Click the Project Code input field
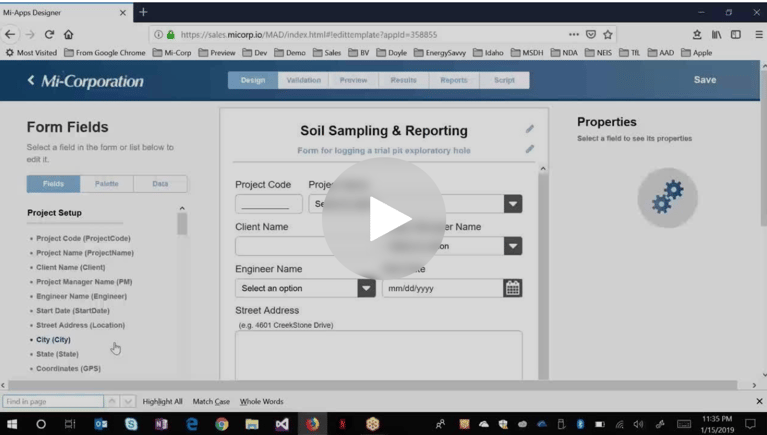The width and height of the screenshot is (767, 435). point(269,204)
